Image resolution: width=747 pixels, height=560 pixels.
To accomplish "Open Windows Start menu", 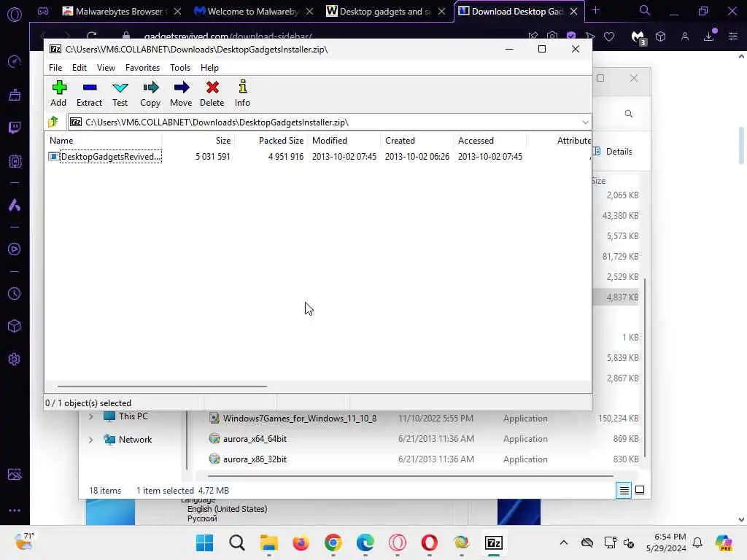I will point(205,542).
